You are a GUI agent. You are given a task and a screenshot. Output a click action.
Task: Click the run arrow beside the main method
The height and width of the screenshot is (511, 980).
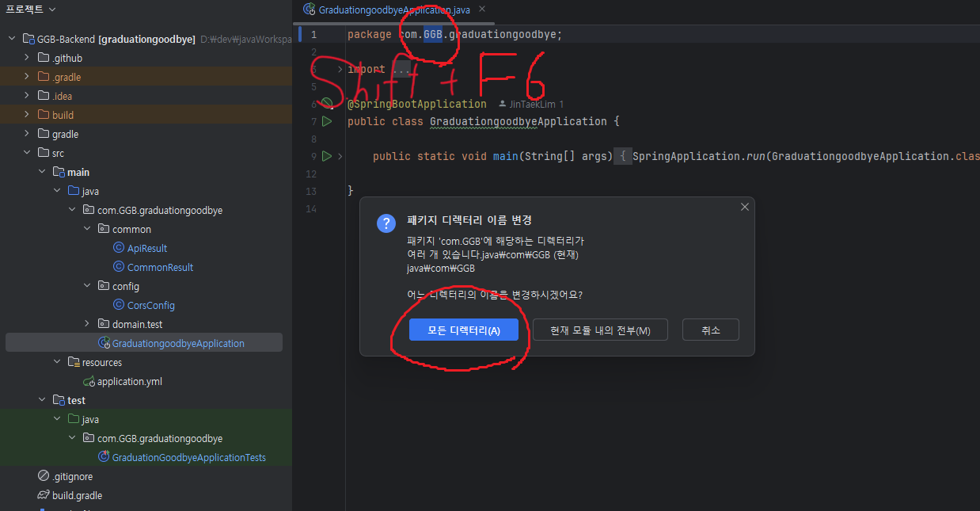tap(327, 156)
